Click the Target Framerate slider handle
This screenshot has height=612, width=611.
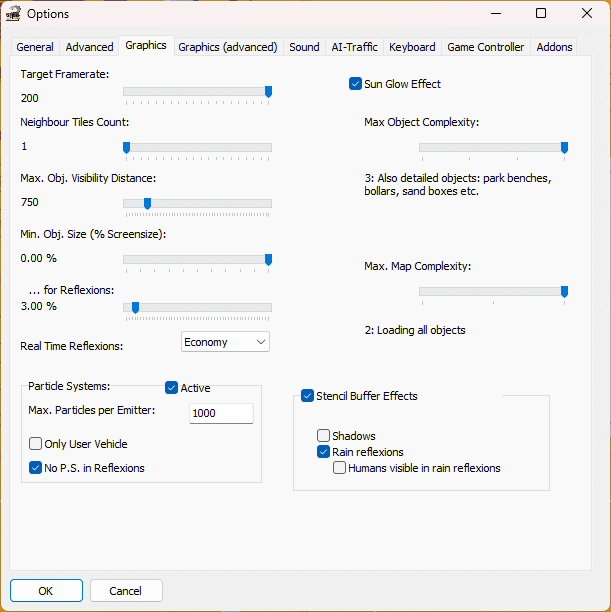(268, 91)
